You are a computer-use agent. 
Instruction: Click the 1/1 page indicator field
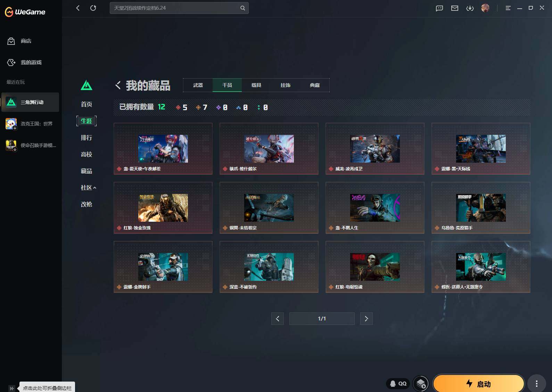[x=322, y=319]
